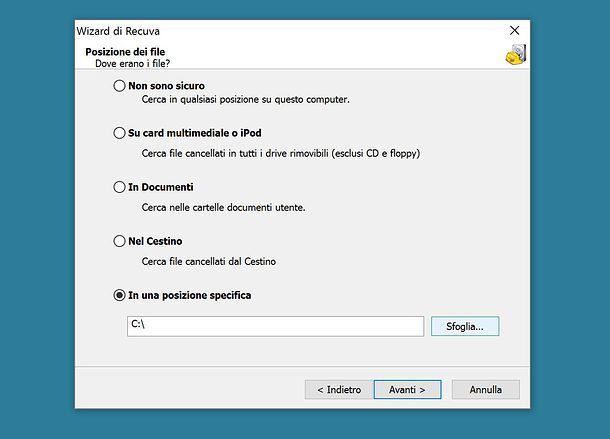610x439 pixels.
Task: Pick the "Nel Cestino" radio circle
Action: (119, 241)
